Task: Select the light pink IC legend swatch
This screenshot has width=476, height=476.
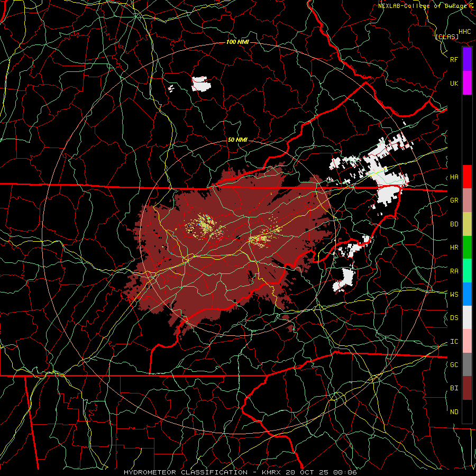Action: coord(467,341)
